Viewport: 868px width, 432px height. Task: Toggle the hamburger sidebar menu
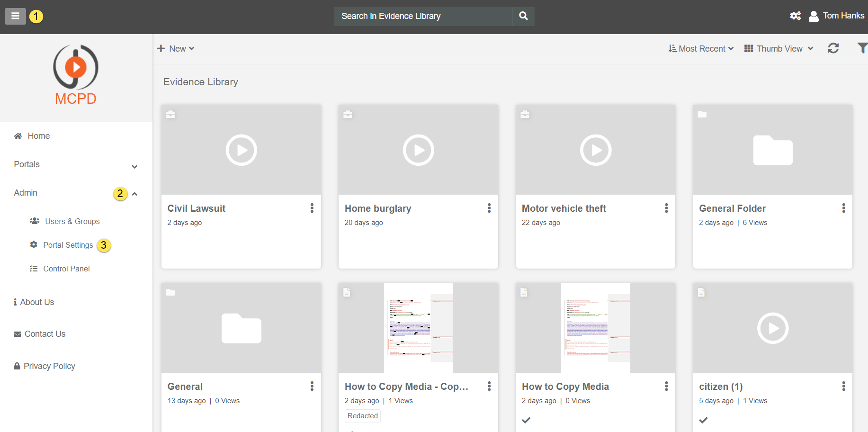(15, 16)
